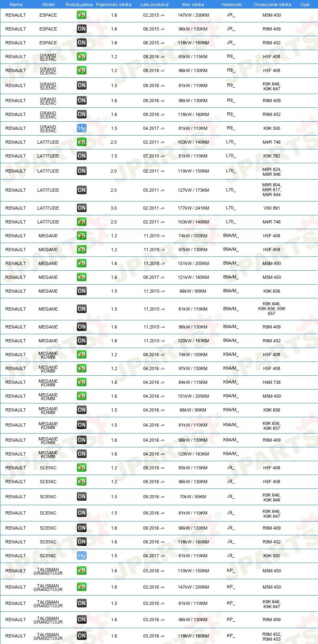Click the hybrid Hy icon in GRAND SCENIC row

(x=82, y=128)
